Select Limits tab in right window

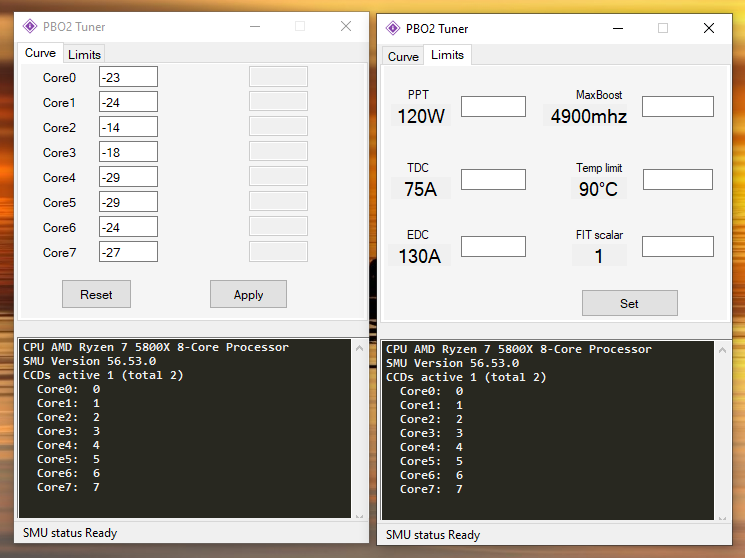(x=447, y=55)
